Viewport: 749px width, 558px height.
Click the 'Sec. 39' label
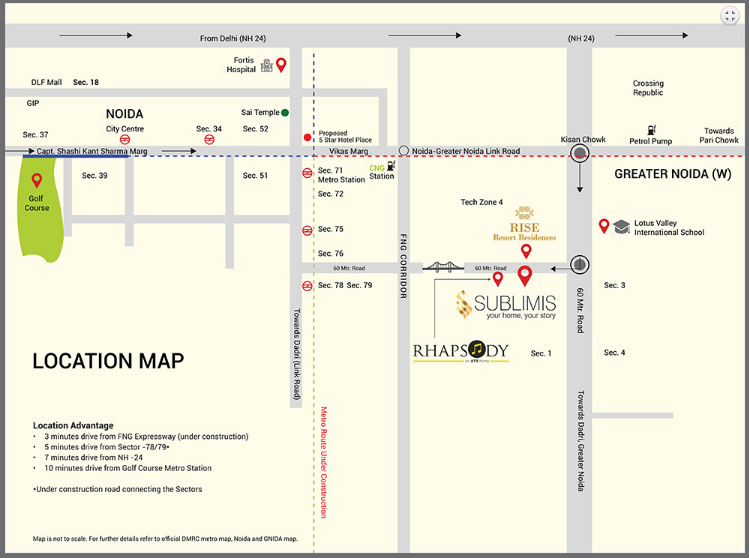(x=94, y=175)
